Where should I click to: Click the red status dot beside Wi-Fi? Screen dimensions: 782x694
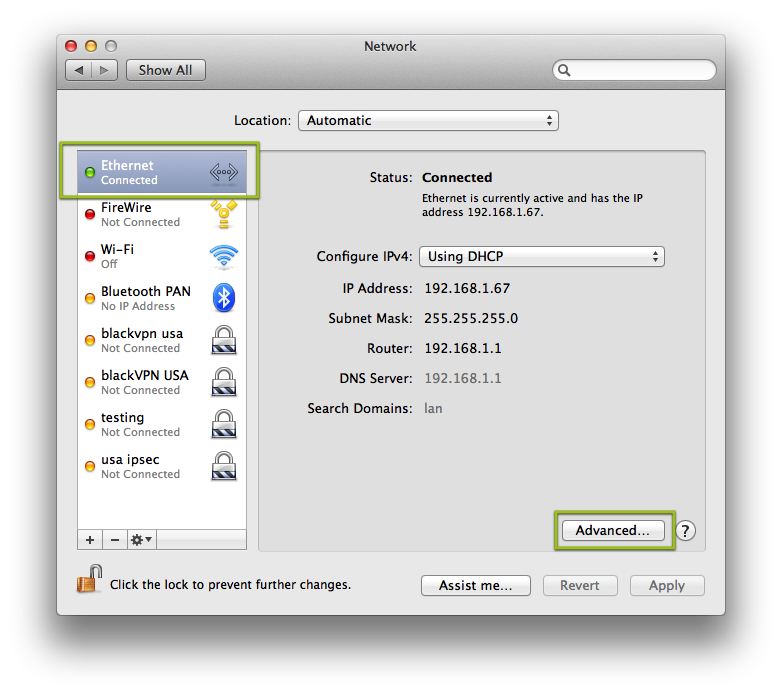(x=90, y=256)
